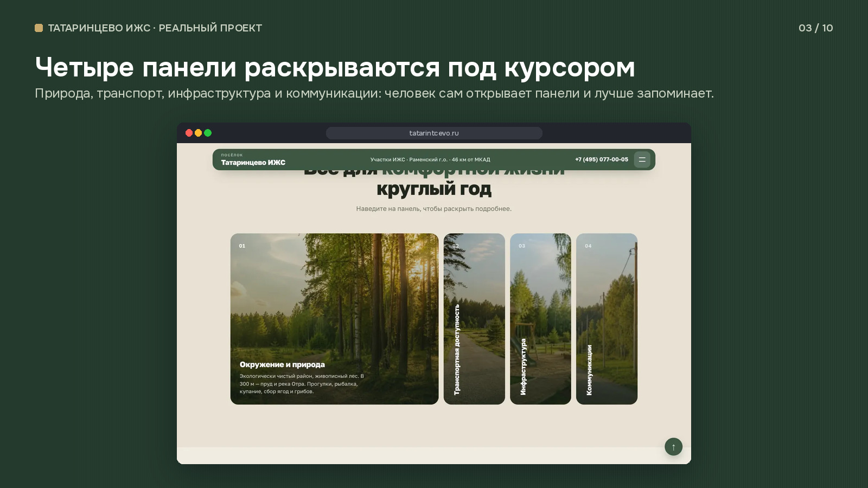Click the green maximize window dot

[x=208, y=133]
